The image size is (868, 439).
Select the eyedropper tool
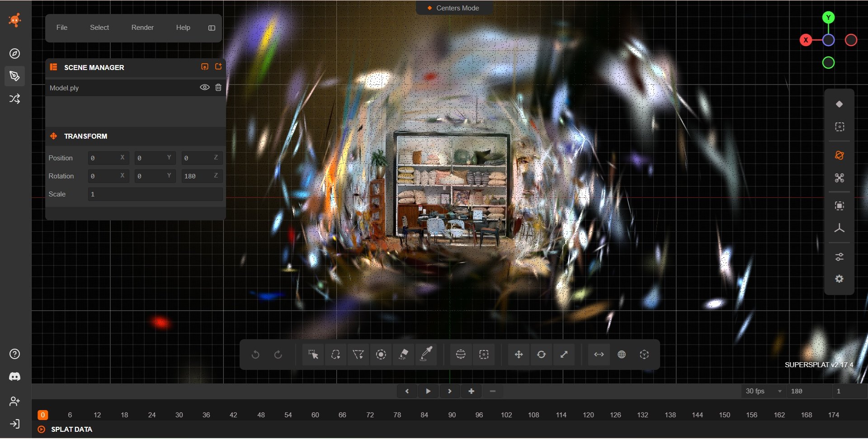point(426,355)
